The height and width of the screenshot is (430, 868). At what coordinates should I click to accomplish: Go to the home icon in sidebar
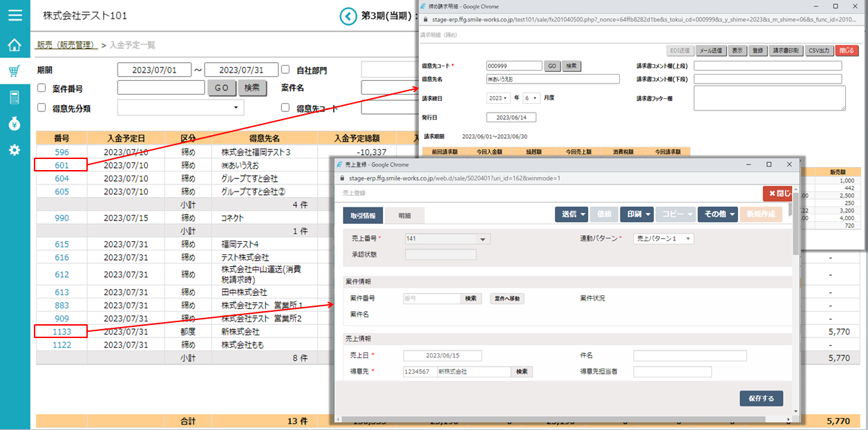(x=15, y=46)
